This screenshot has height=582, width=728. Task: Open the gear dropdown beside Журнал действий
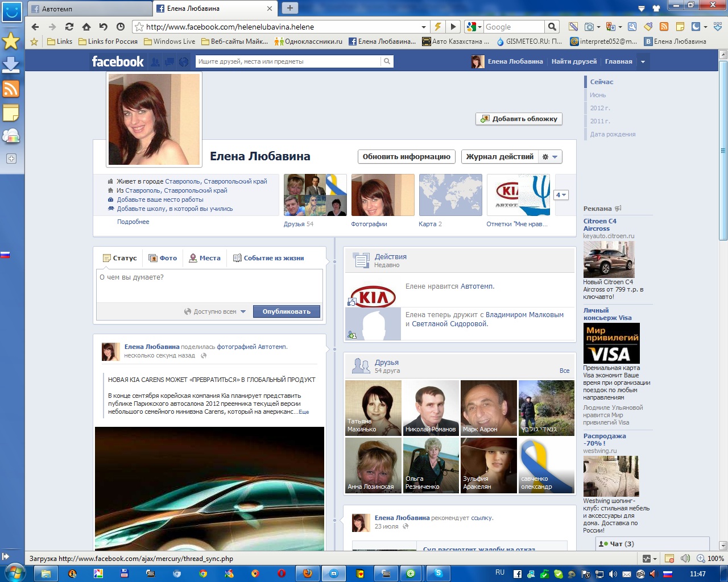[x=549, y=157]
